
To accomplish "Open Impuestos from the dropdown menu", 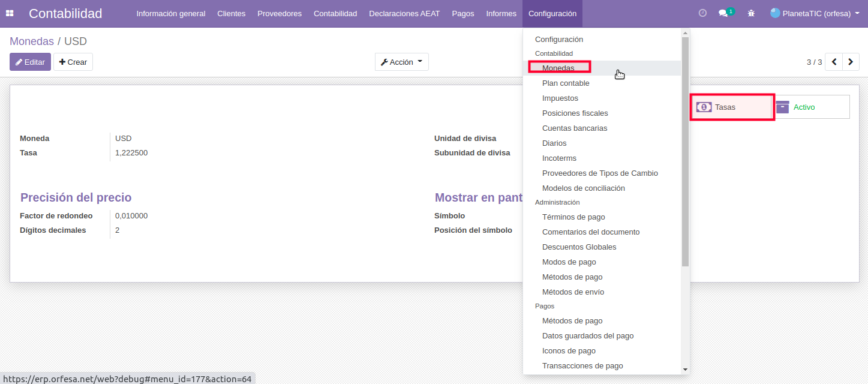I will [x=560, y=98].
